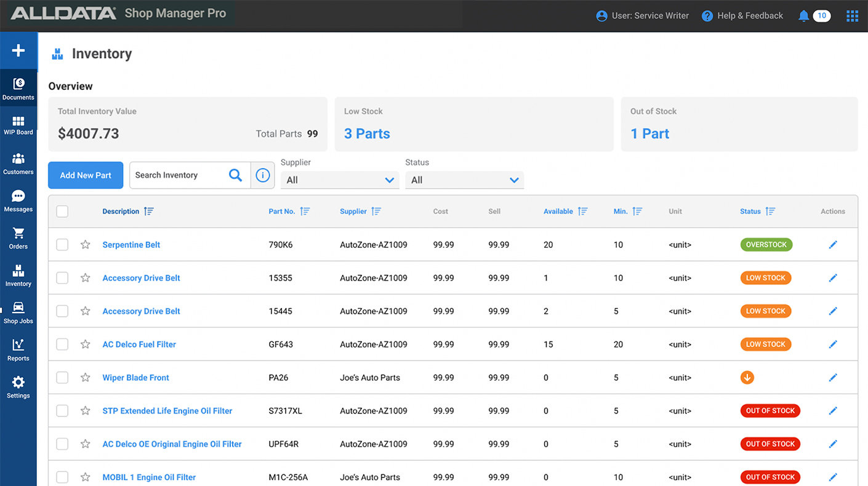Open the User: Service Writer menu

point(643,16)
